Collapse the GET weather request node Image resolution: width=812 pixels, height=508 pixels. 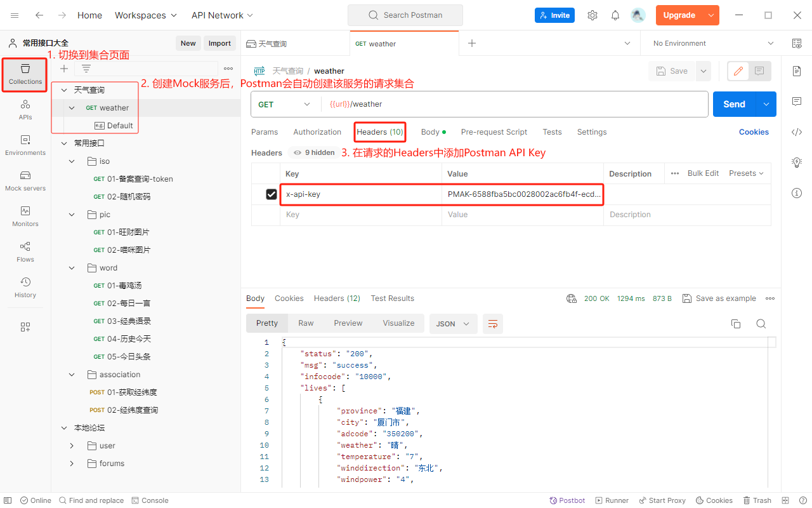coord(72,108)
